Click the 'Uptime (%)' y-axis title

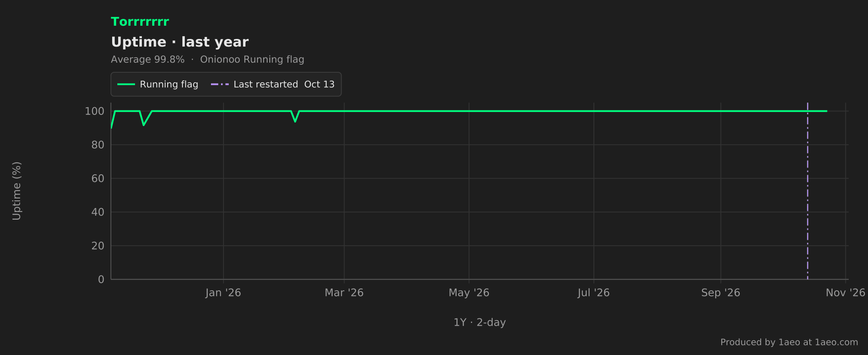16,191
